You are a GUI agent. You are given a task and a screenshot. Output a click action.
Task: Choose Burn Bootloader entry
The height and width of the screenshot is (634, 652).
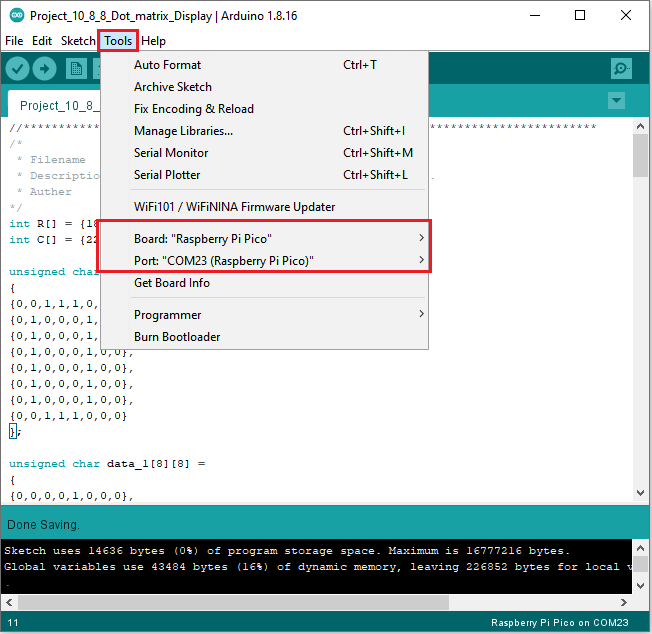[x=264, y=337]
